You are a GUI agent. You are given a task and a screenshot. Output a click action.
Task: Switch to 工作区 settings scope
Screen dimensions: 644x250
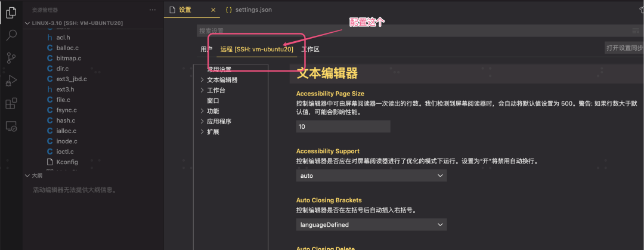[310, 50]
